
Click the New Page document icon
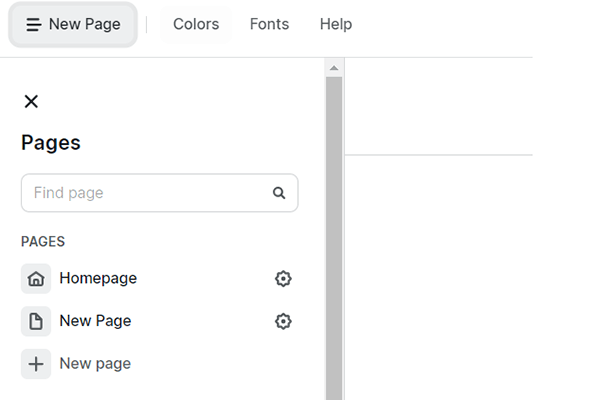pyautogui.click(x=36, y=321)
